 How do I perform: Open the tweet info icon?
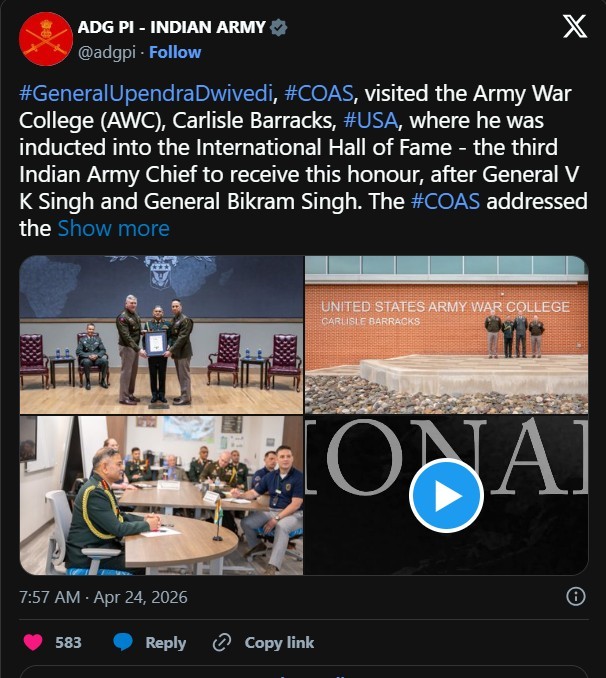pyautogui.click(x=576, y=597)
